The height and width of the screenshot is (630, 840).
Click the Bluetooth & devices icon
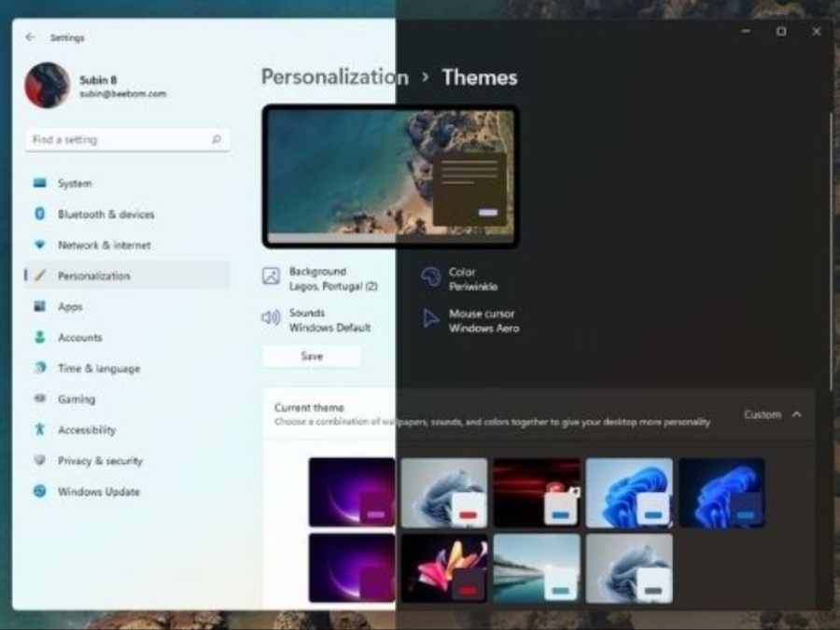click(39, 214)
